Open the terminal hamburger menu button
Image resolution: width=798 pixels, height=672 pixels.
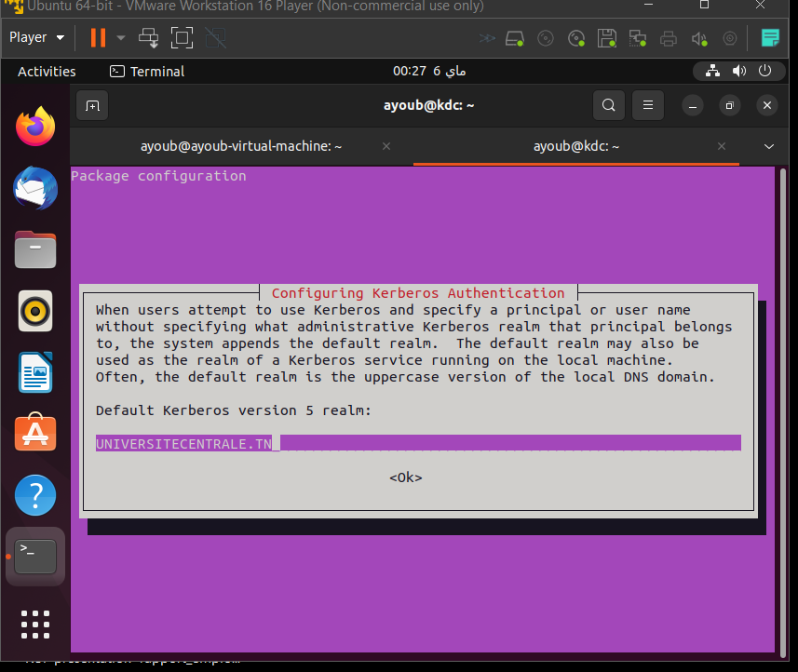(647, 105)
